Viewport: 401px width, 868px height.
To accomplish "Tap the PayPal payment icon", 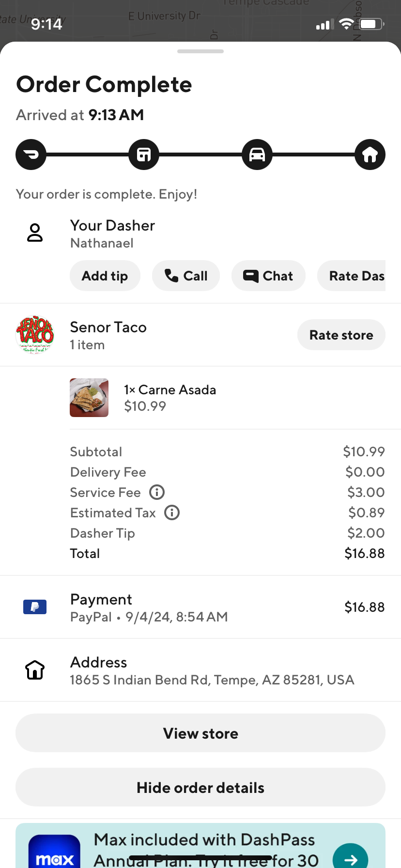I will click(x=35, y=607).
